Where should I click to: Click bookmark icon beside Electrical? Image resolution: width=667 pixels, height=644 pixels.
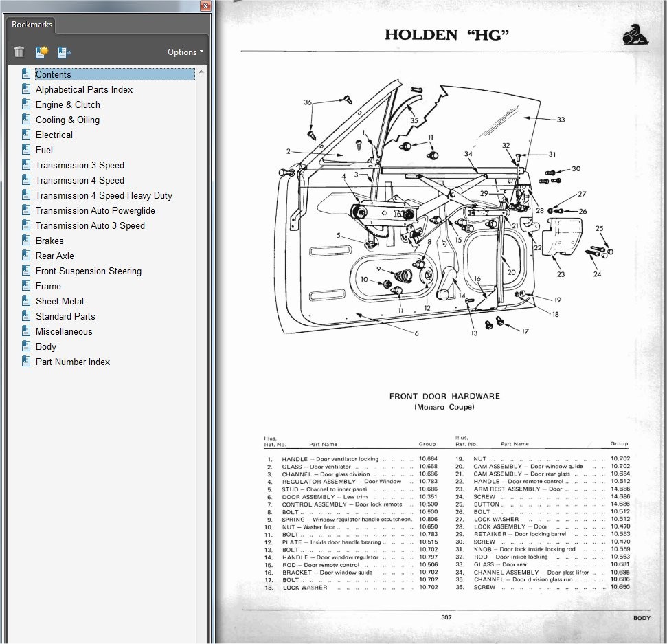point(26,134)
